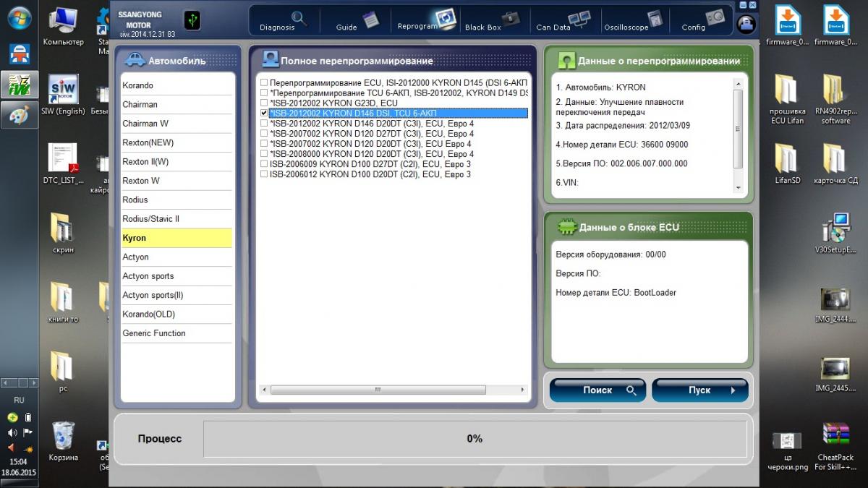868x488 pixels.
Task: Open the Oscilloscope tab
Action: [634, 20]
